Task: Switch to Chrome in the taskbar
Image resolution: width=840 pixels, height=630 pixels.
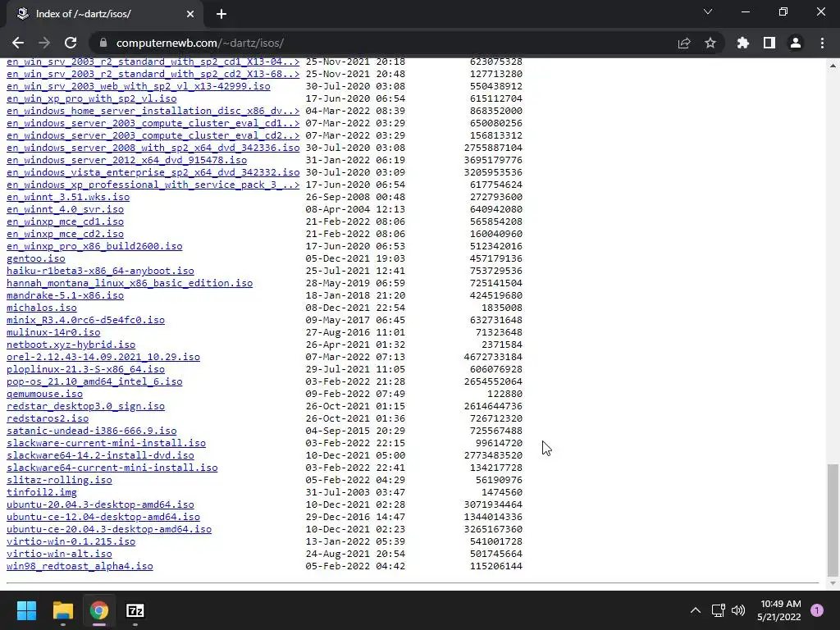Action: point(99,610)
